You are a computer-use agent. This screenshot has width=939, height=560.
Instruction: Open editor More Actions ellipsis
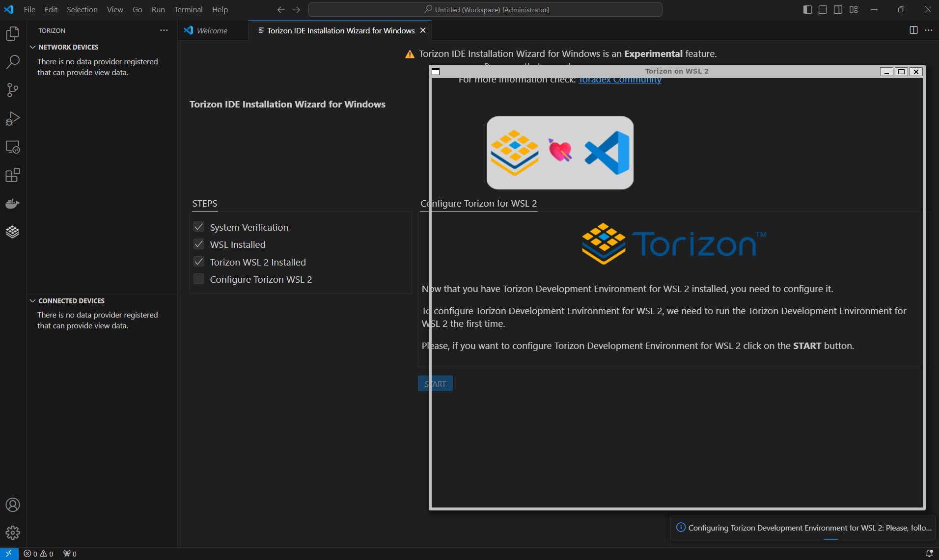pos(928,30)
